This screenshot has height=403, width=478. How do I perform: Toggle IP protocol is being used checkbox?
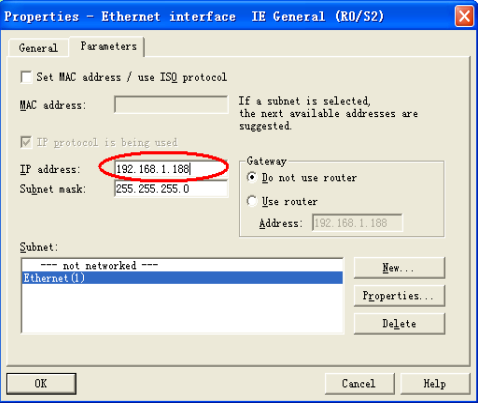point(26,142)
